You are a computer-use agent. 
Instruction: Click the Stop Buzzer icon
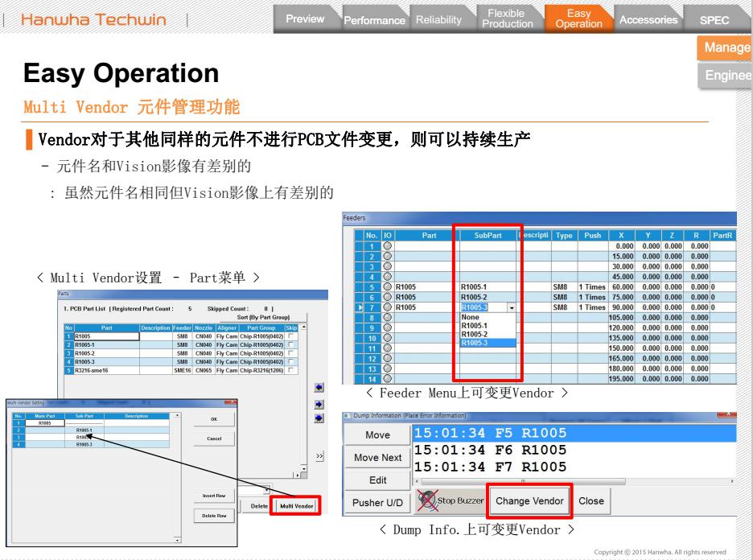426,500
